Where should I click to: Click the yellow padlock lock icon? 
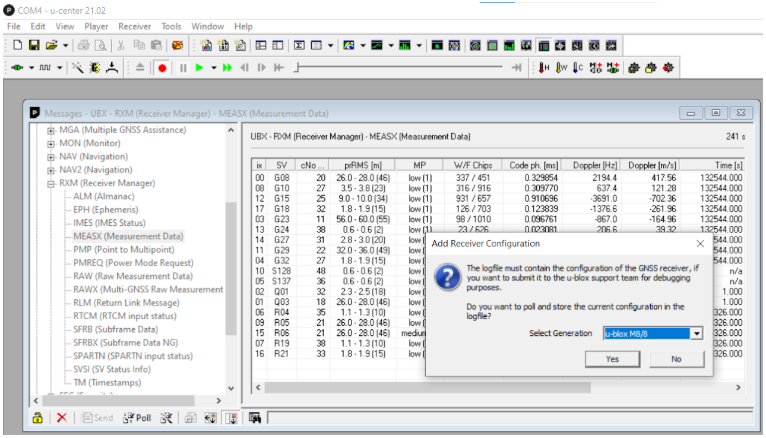(38, 418)
